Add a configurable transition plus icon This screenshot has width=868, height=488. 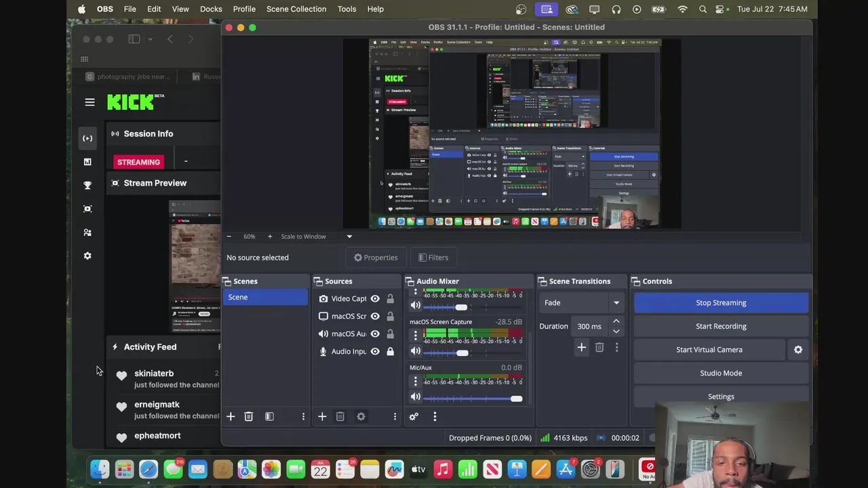pos(581,347)
